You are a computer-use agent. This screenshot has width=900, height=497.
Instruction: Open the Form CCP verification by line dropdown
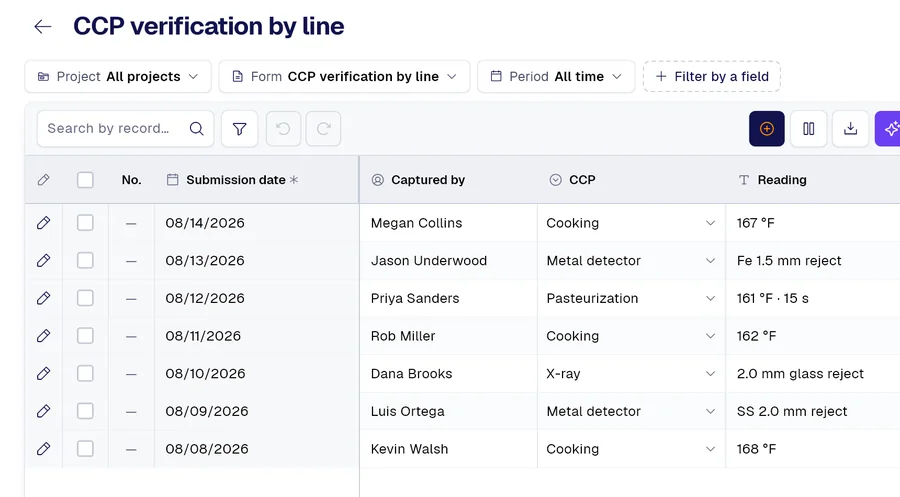(x=344, y=76)
